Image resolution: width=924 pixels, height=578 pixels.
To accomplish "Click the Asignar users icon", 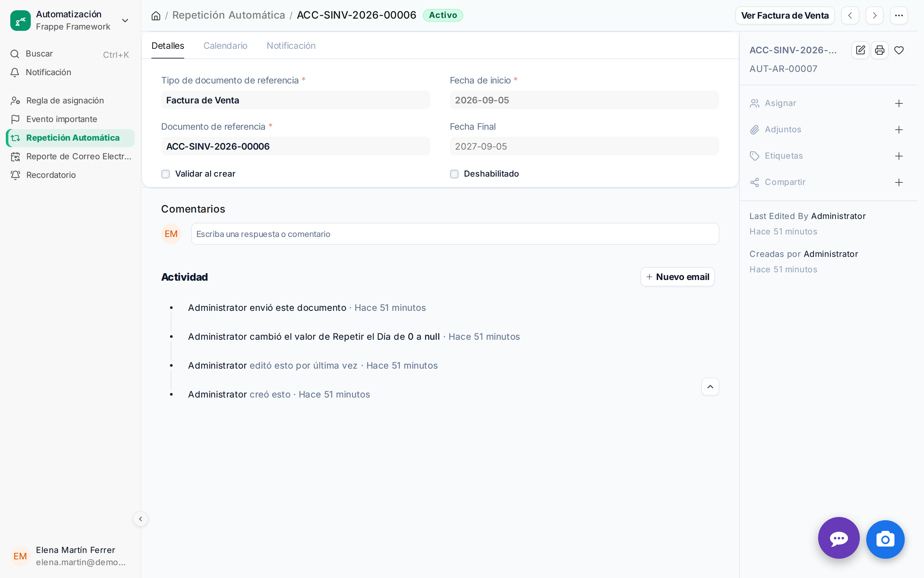I will coord(755,104).
